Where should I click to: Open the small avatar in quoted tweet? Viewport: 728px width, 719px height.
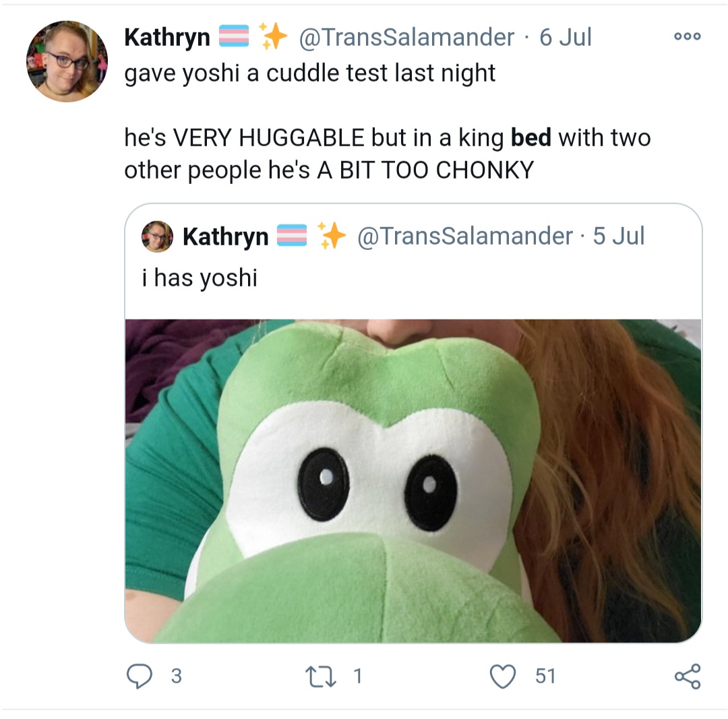pos(157,237)
